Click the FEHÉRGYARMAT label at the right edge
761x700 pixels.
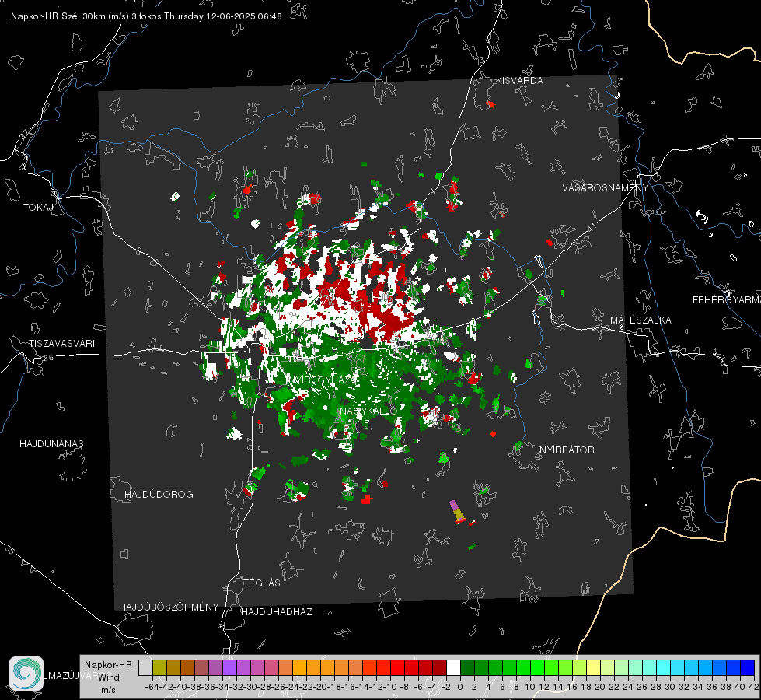pyautogui.click(x=726, y=300)
